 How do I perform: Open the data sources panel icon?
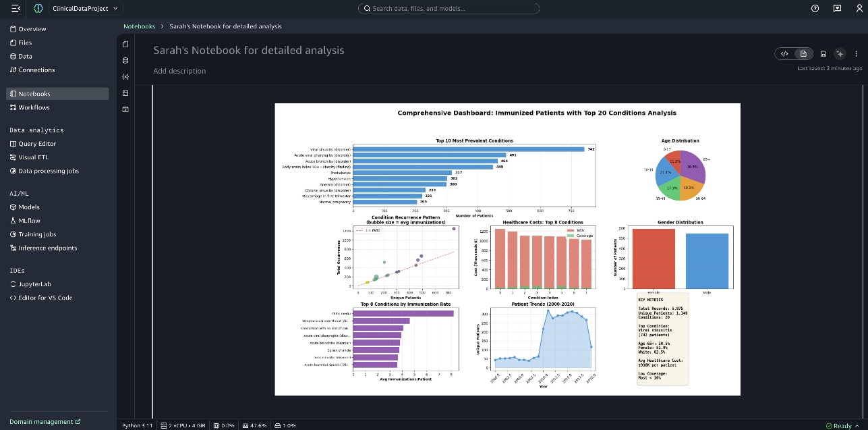(125, 60)
